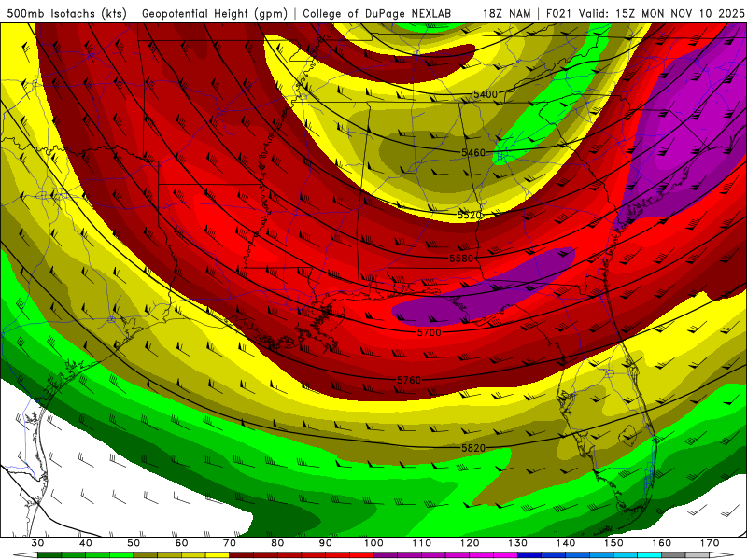Click the 40 value on the color scale
This screenshot has height=560, width=747.
pyautogui.click(x=86, y=543)
